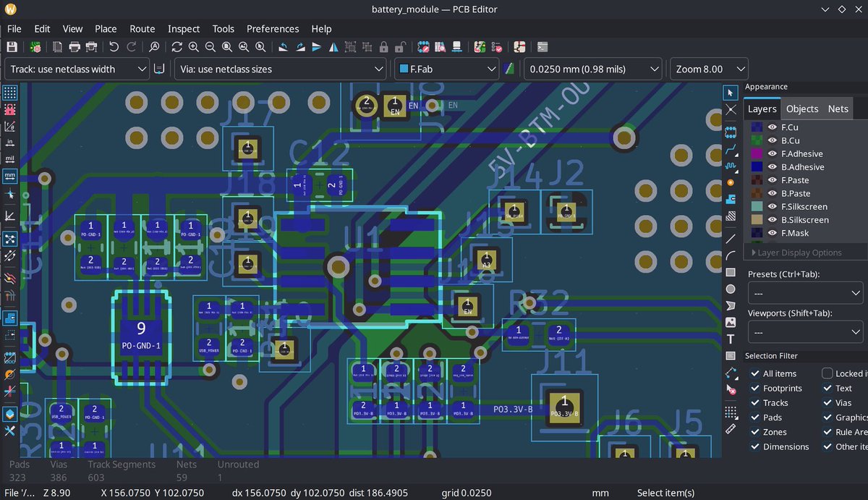Switch to the Objects tab

coord(802,109)
